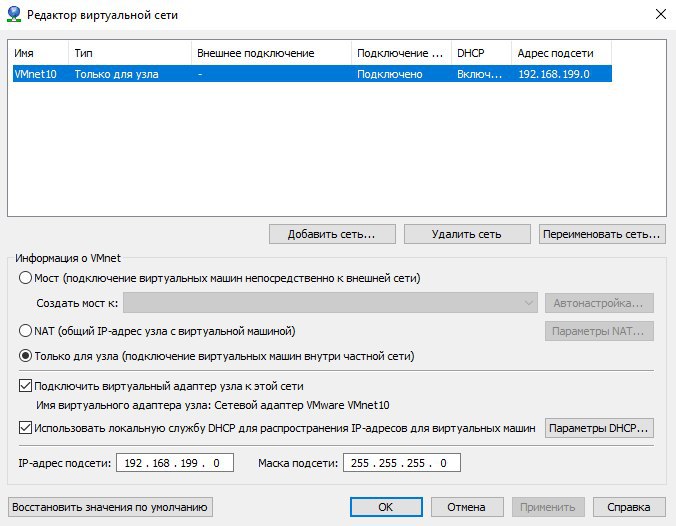This screenshot has width=676, height=526.
Task: Toggle Подключить виртуальный адаптер узла checkbox
Action: point(25,385)
